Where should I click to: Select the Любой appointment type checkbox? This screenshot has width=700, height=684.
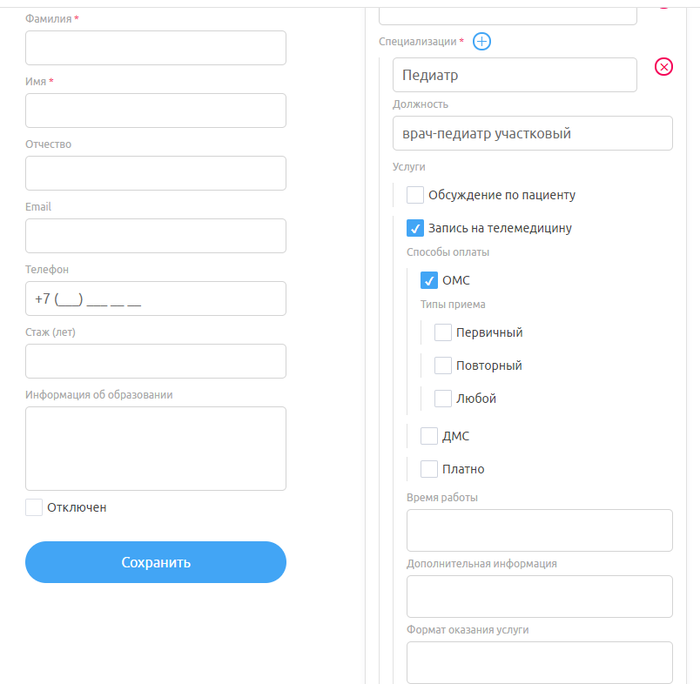pyautogui.click(x=443, y=399)
